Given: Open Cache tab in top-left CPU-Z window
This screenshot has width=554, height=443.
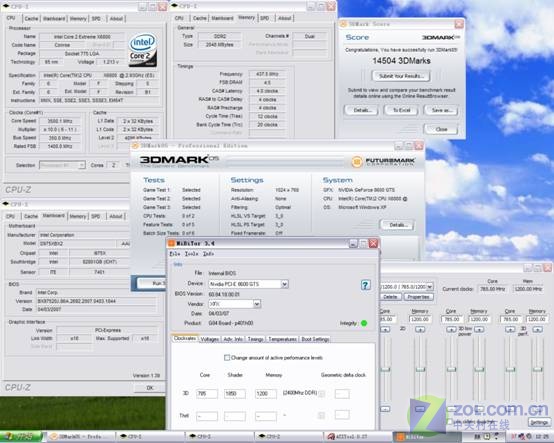Looking at the screenshot, I should (31, 18).
